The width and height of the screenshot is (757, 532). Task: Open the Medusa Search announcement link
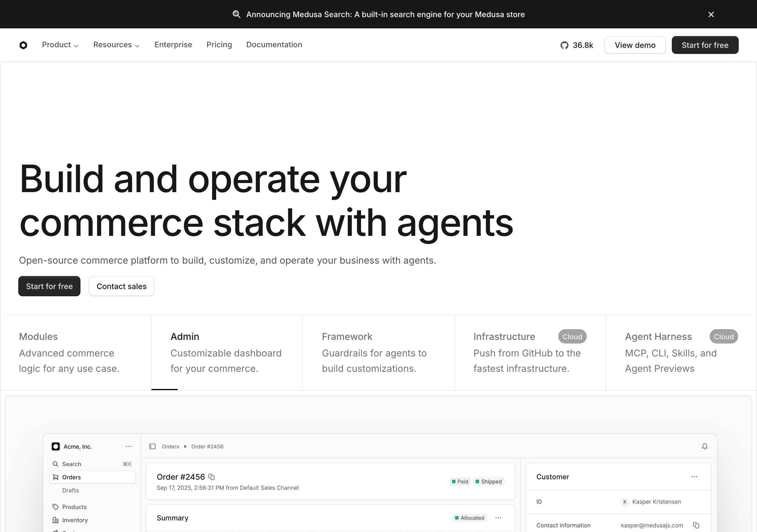(x=385, y=14)
